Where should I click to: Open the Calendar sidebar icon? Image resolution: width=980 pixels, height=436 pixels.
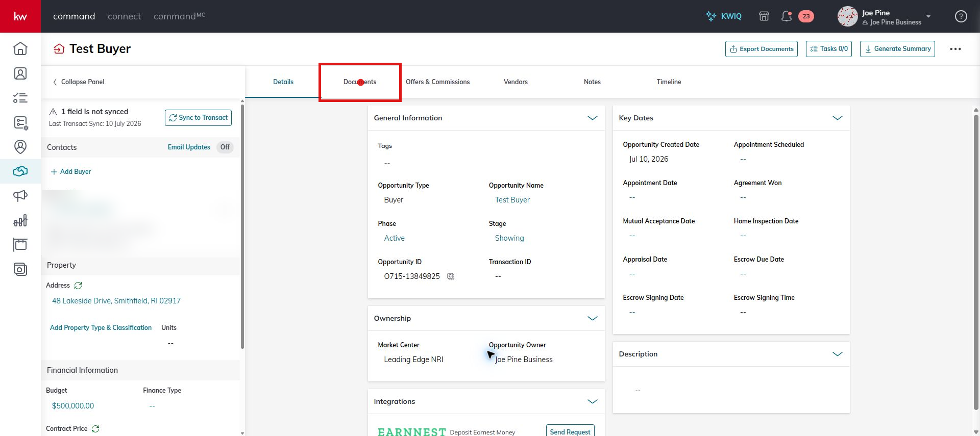pyautogui.click(x=20, y=245)
